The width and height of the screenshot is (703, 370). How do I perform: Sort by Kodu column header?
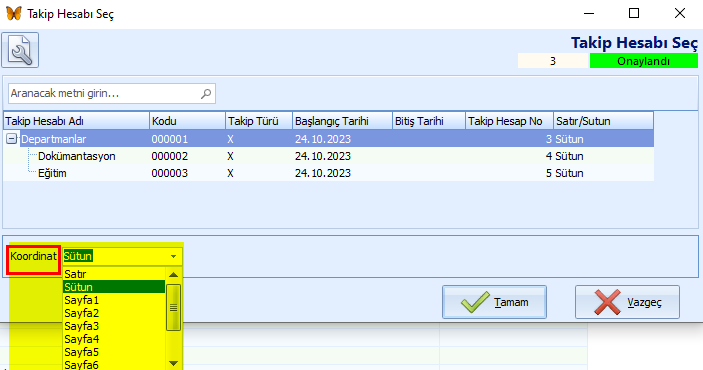click(x=187, y=121)
